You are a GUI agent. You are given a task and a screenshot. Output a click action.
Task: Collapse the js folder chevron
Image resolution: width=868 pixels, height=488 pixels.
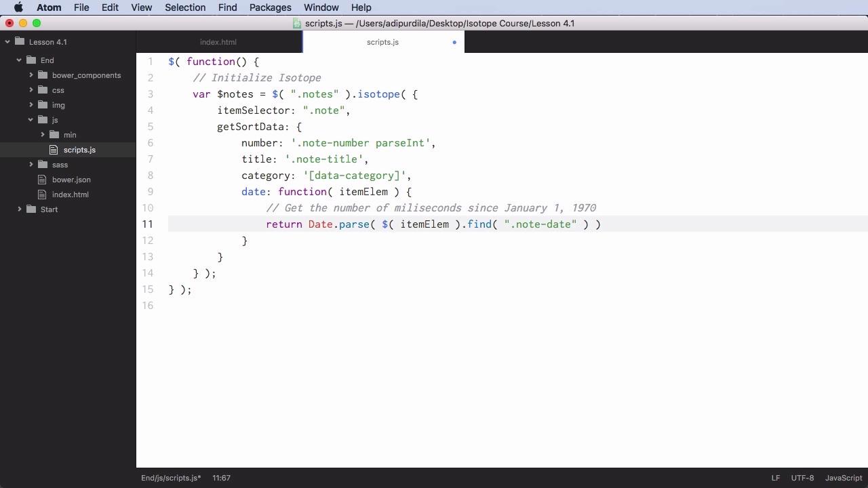[31, 120]
